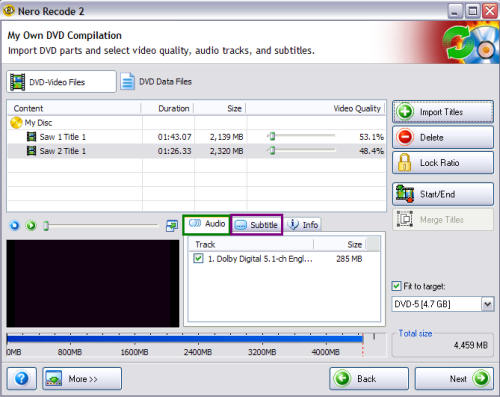Uncheck the Dolby Digital 5.1 audio track
Screen dimensions: 500x397
tap(198, 258)
